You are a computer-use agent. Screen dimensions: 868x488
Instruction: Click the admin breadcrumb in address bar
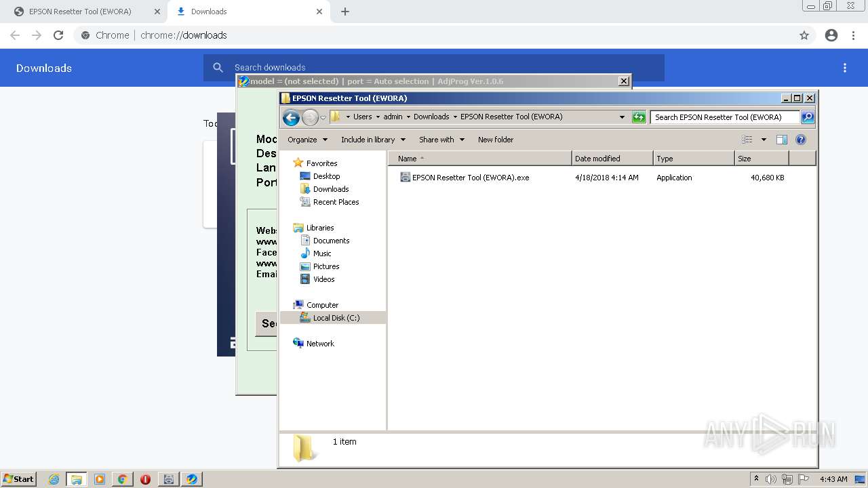[393, 117]
